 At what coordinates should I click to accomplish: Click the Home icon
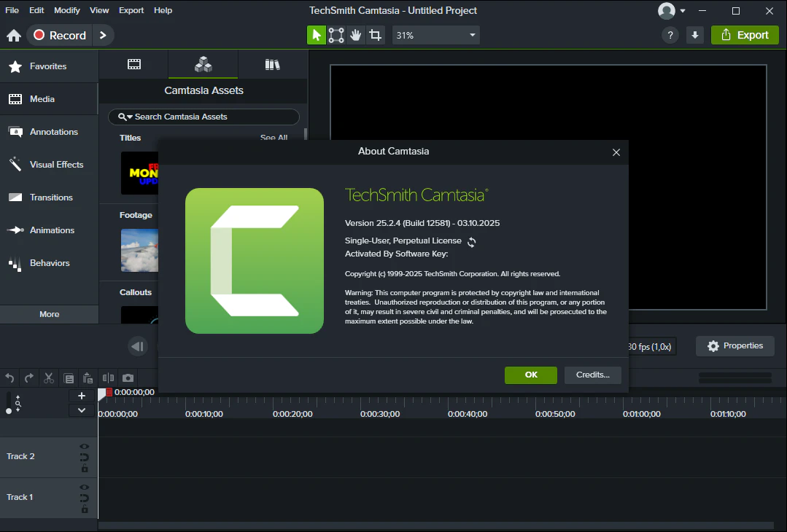tap(14, 36)
